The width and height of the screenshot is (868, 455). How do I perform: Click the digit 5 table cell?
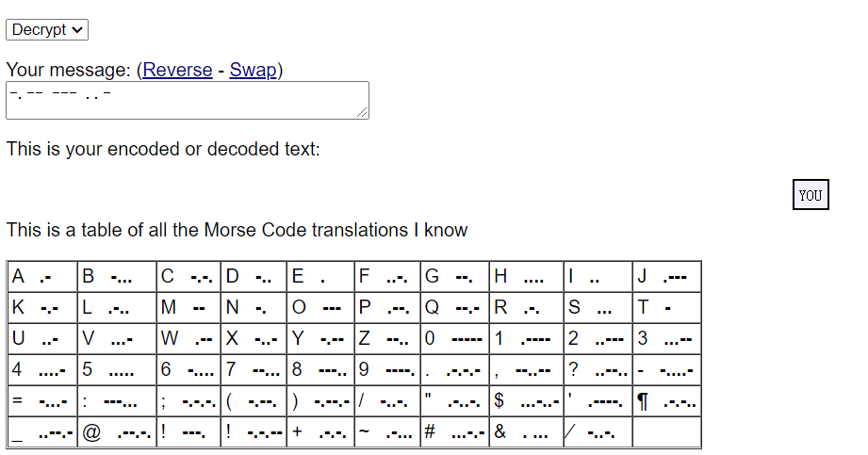coord(116,369)
